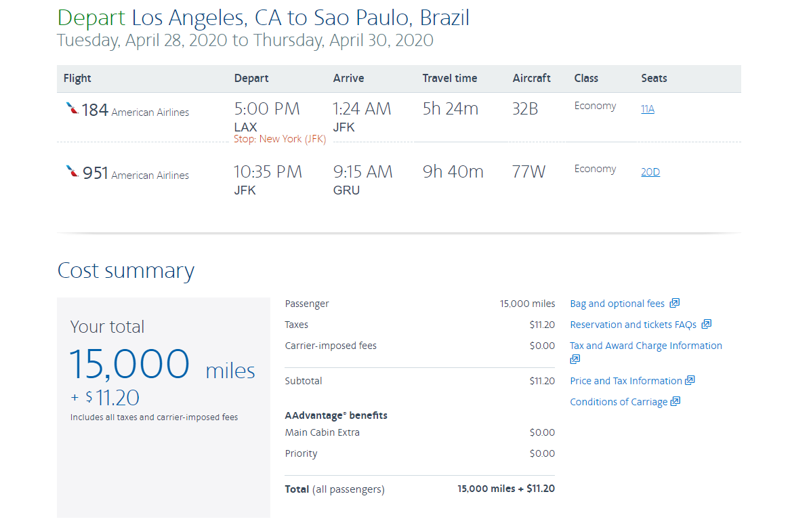Open seat 11A link for flight 184

(x=648, y=109)
